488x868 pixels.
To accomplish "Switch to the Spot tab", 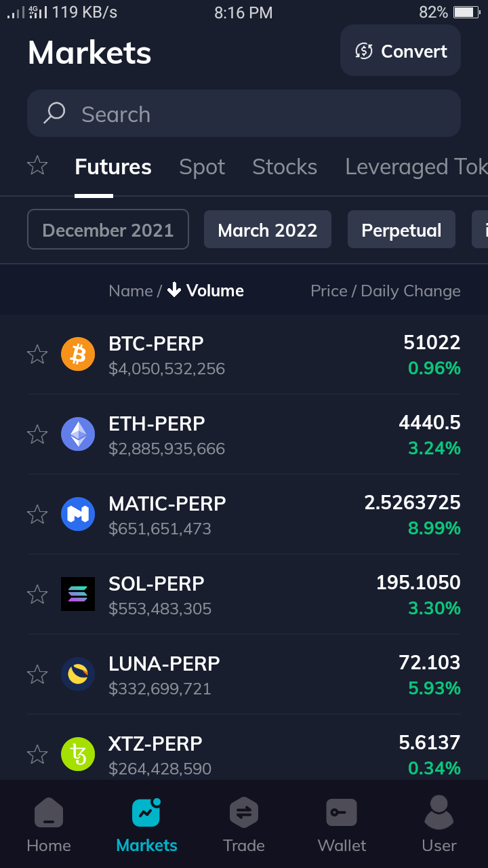I will (x=202, y=167).
